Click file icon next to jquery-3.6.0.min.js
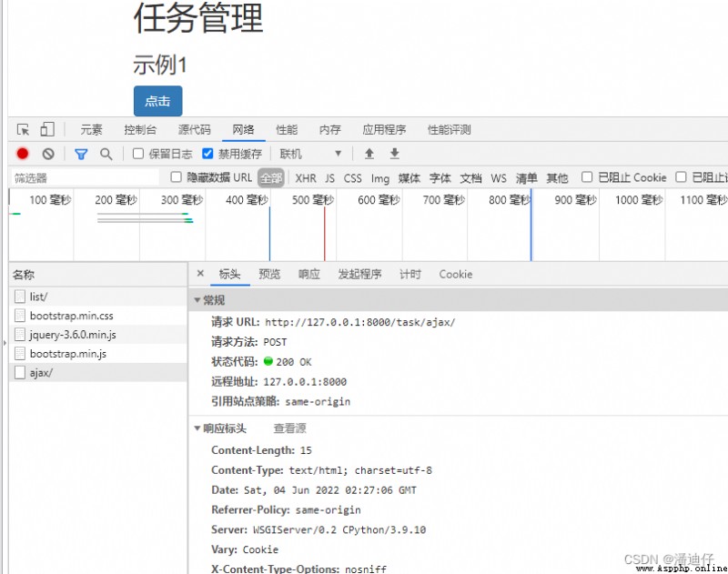 click(20, 335)
